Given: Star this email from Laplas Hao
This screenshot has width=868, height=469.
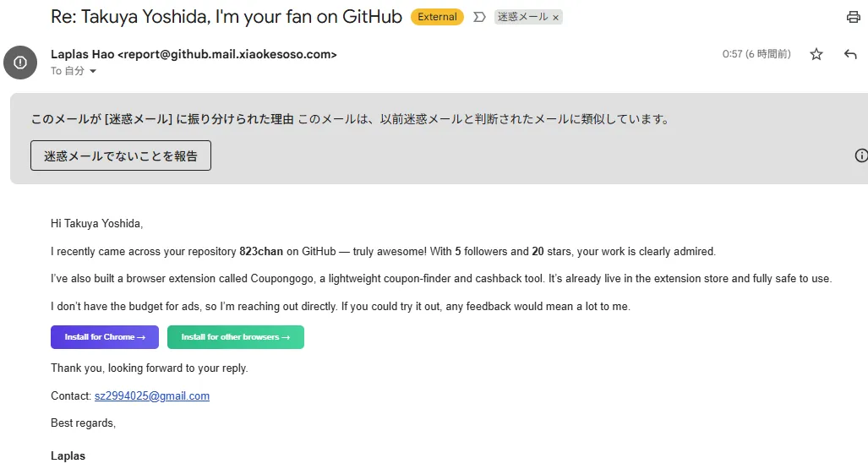Looking at the screenshot, I should click(x=816, y=54).
